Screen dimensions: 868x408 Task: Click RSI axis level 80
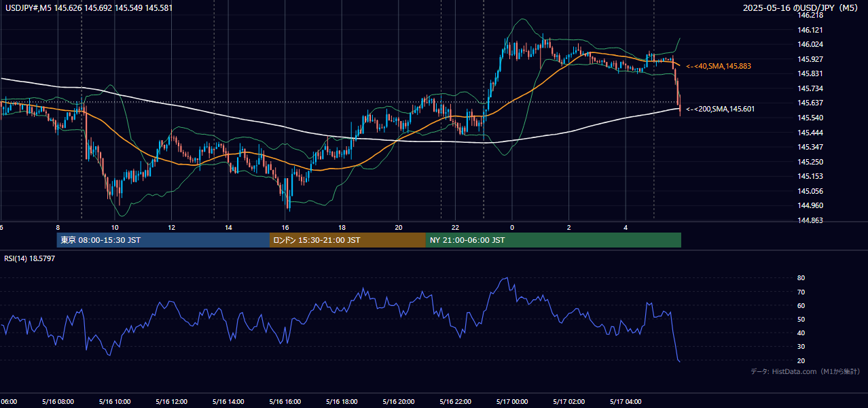click(x=801, y=278)
